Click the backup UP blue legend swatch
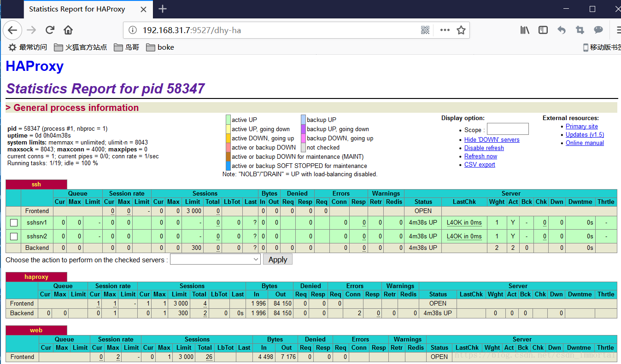Viewport: 621px width, 364px height. 303,120
